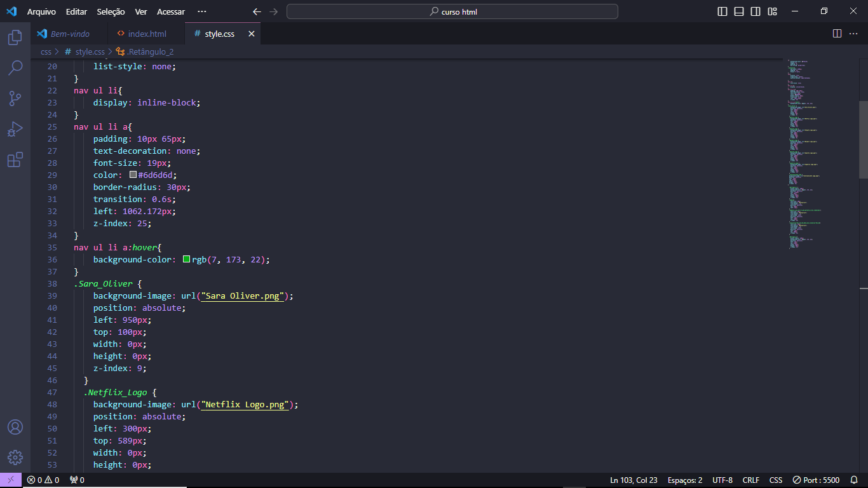Open the Source Control view
868x488 pixels.
pos(15,98)
